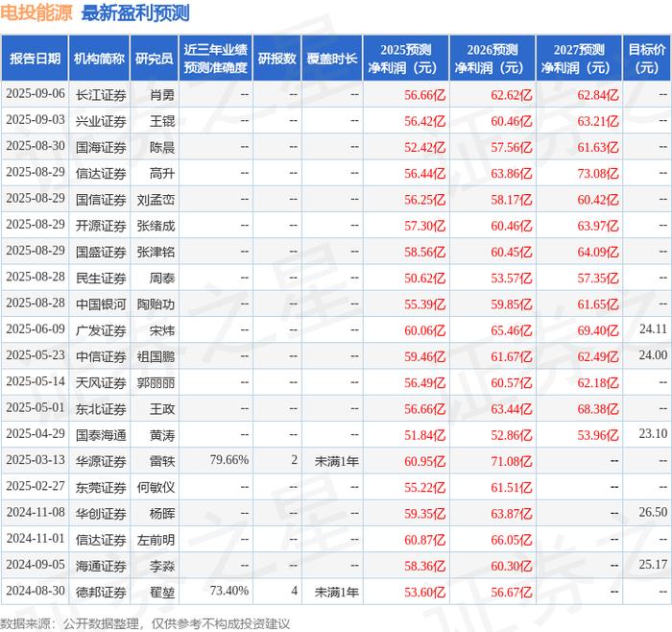The height and width of the screenshot is (632, 672).
Task: Select the 近三年业绩预测准确度 column header
Action: 216,59
